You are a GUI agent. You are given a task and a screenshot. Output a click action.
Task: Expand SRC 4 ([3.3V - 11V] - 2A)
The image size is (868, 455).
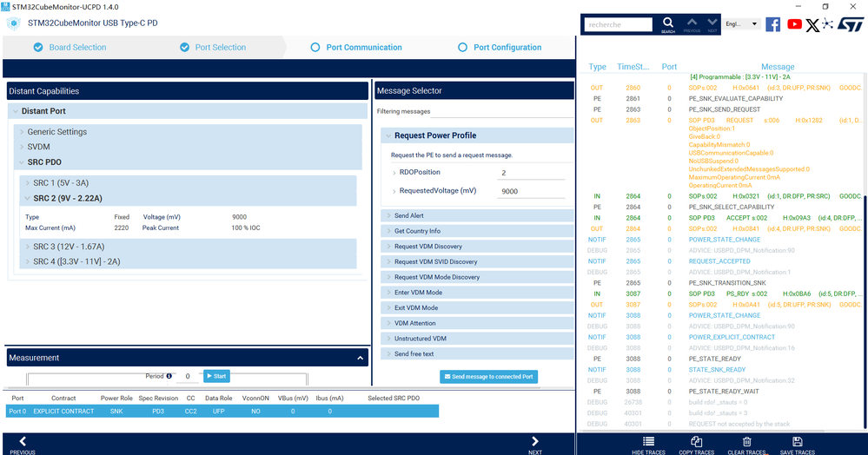(x=27, y=261)
